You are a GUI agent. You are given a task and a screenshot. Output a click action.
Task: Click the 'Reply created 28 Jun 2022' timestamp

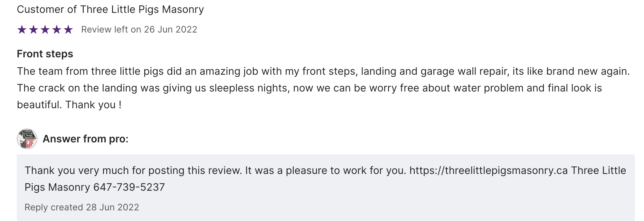82,207
